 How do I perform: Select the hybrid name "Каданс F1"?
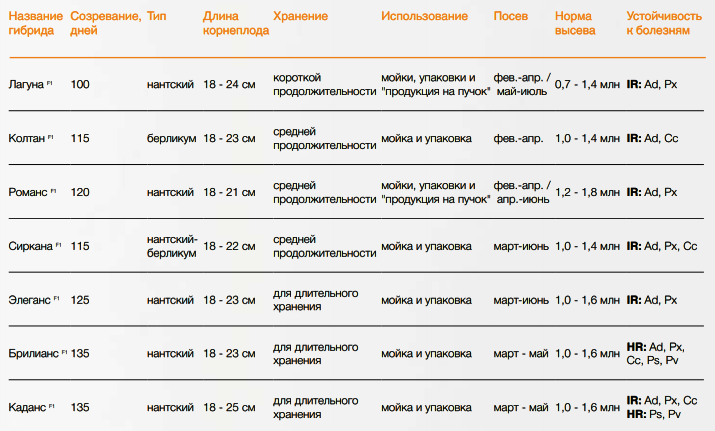point(31,408)
